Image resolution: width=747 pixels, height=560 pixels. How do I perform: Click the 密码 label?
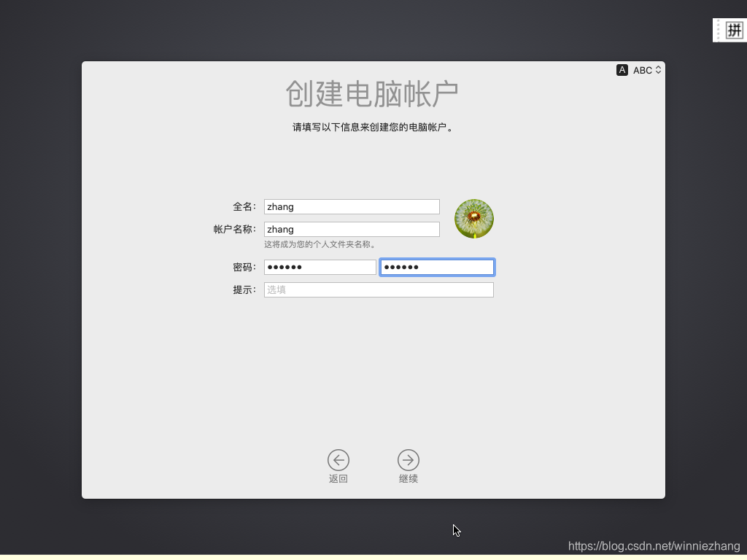pyautogui.click(x=244, y=267)
